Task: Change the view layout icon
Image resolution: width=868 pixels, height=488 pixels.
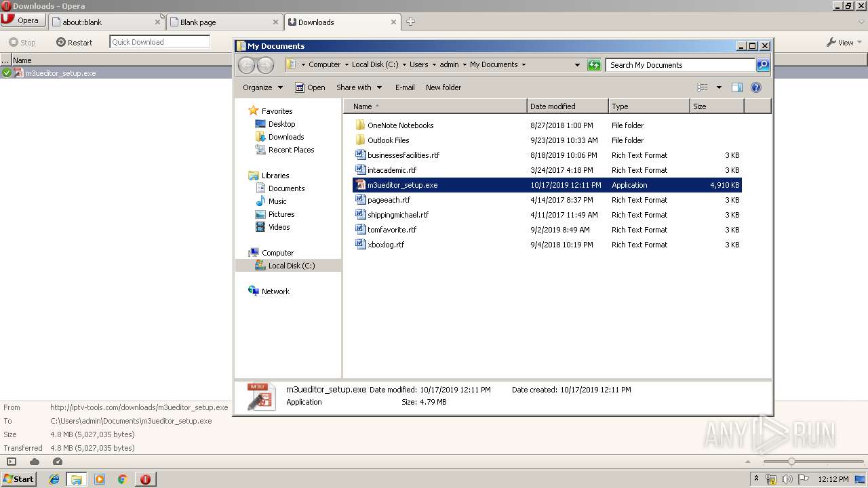Action: click(x=703, y=87)
